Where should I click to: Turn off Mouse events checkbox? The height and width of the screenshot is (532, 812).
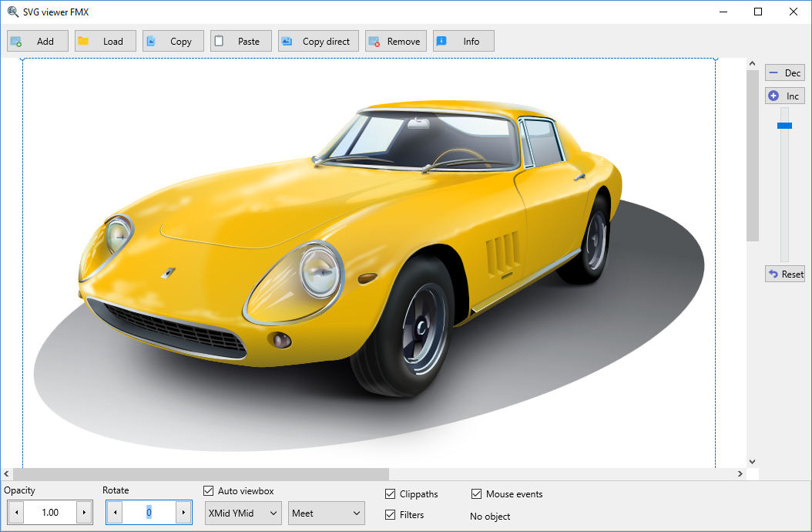477,494
